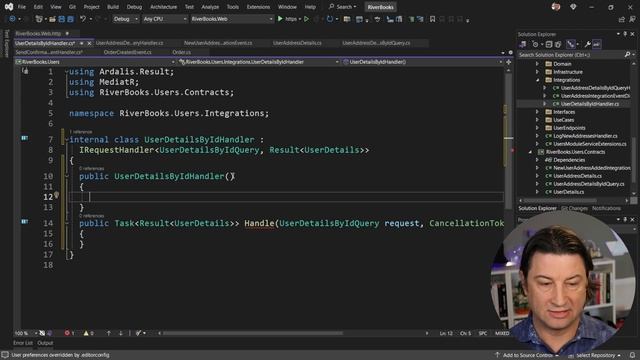Select UserDetailsByIdHandler.cs in Solution Explorer
The height and width of the screenshot is (360, 640).
(x=589, y=104)
